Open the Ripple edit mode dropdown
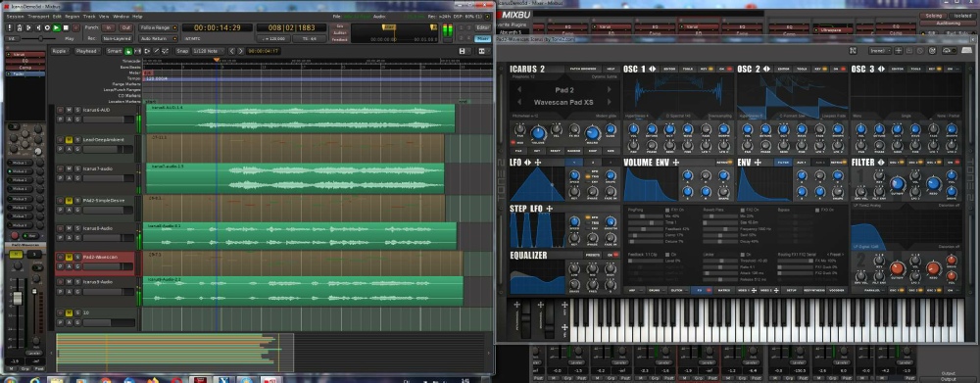Viewport: 980px width, 383px height. 60,51
